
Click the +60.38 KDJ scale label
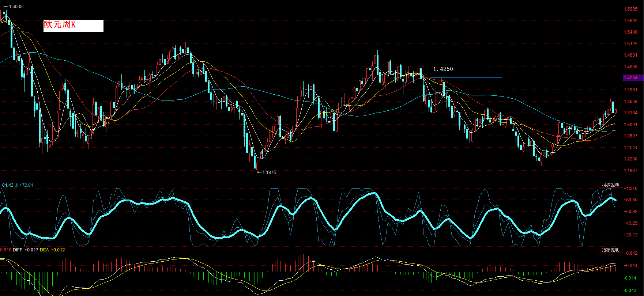(x=631, y=212)
